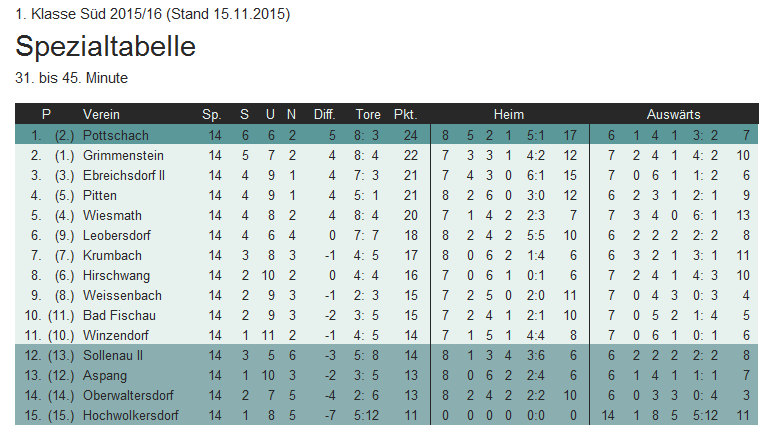Click the Weissenbach team name

pos(122,295)
